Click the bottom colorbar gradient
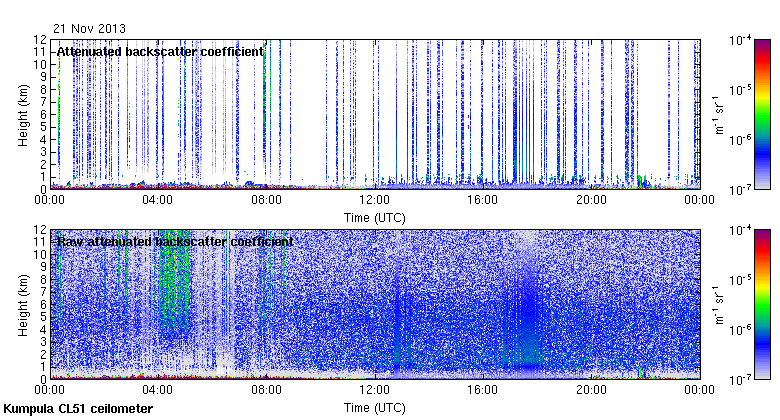780x420 pixels. (762, 305)
